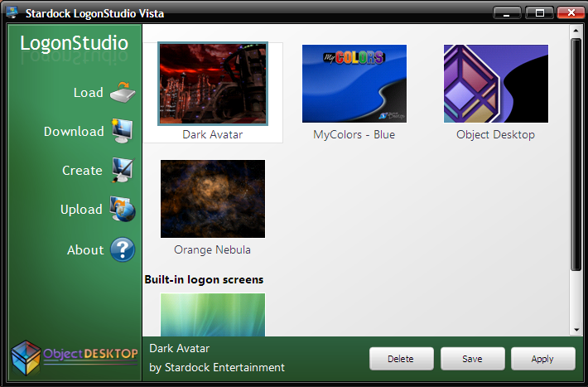Image resolution: width=588 pixels, height=387 pixels.
Task: Click the "MyColors - Blue" caption
Action: [354, 134]
